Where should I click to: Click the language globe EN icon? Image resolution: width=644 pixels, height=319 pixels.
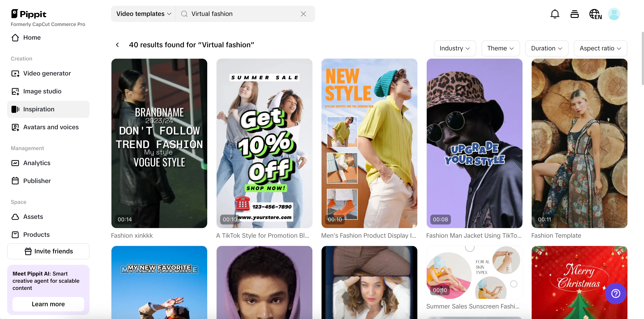click(x=595, y=14)
